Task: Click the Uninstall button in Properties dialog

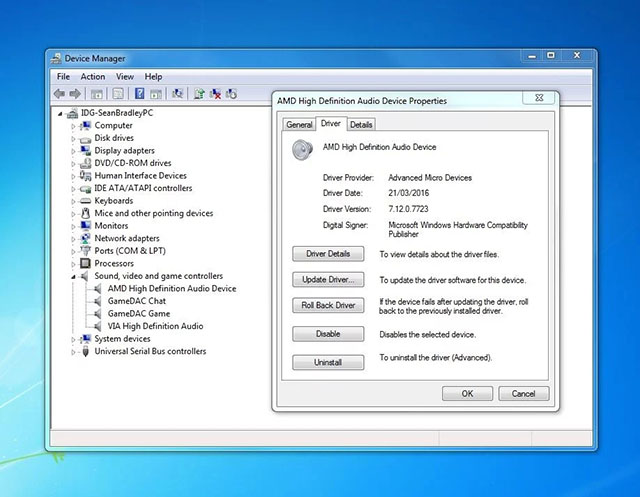Action: point(328,362)
